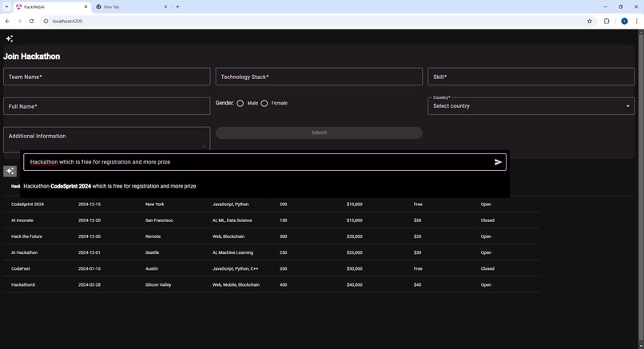Screen dimensions: 644x349
Task: Send the AI prompt with arrow icon
Action: pos(498,162)
